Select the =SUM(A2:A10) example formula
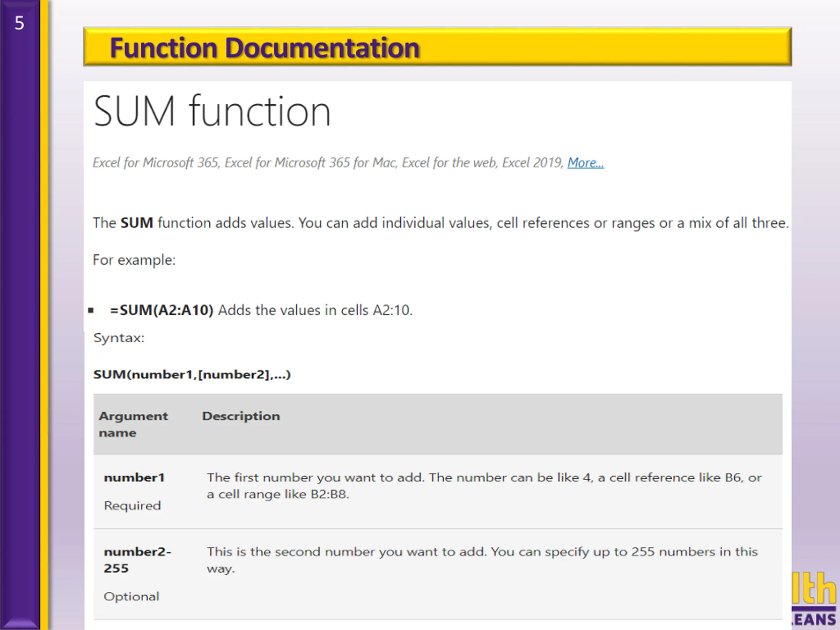Image resolution: width=840 pixels, height=630 pixels. (x=162, y=310)
